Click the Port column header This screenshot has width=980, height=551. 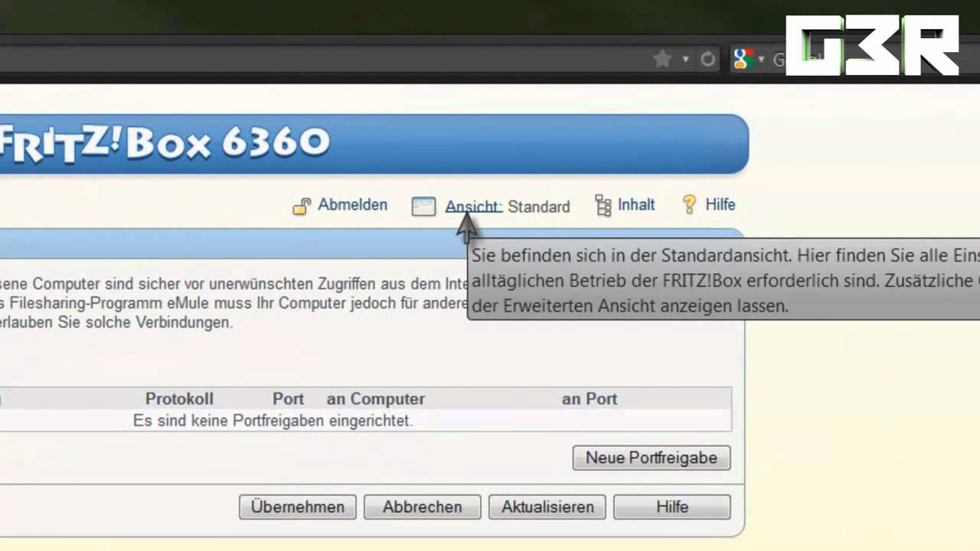289,399
